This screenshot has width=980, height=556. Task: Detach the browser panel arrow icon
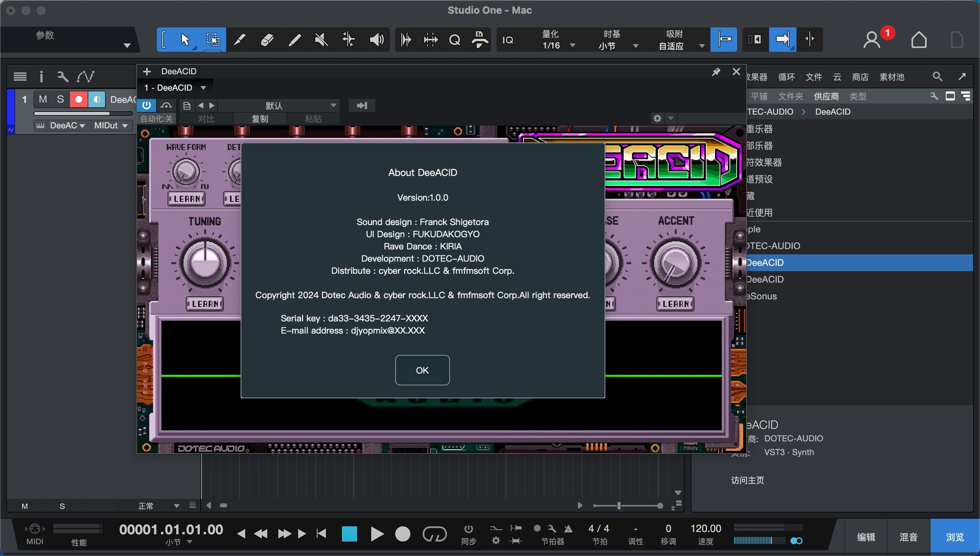(x=962, y=77)
